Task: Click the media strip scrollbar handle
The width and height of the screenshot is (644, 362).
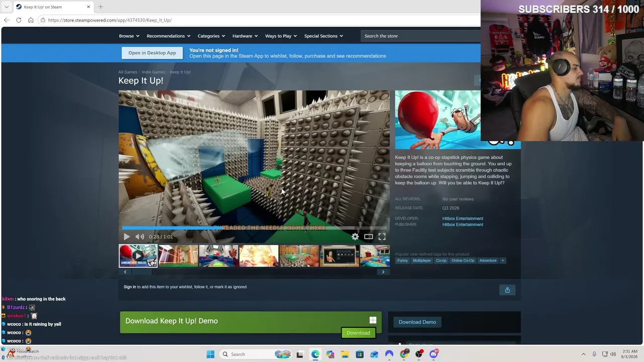Action: coord(141,272)
